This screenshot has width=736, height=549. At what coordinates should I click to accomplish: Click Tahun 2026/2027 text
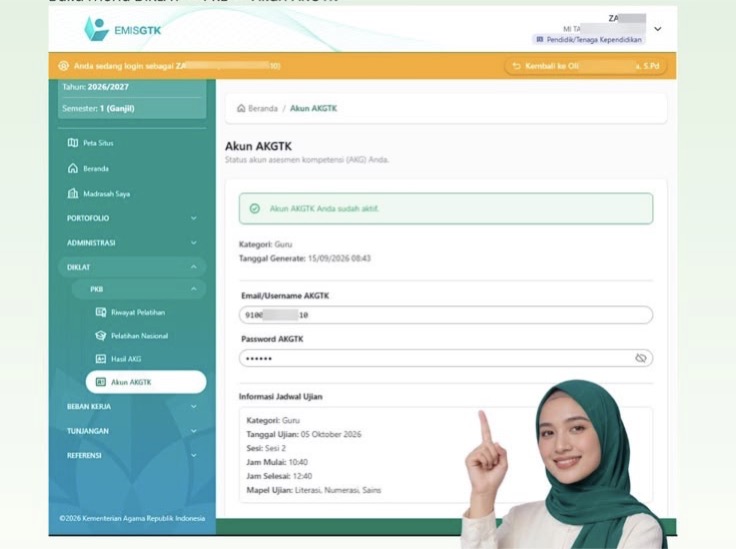[95, 87]
